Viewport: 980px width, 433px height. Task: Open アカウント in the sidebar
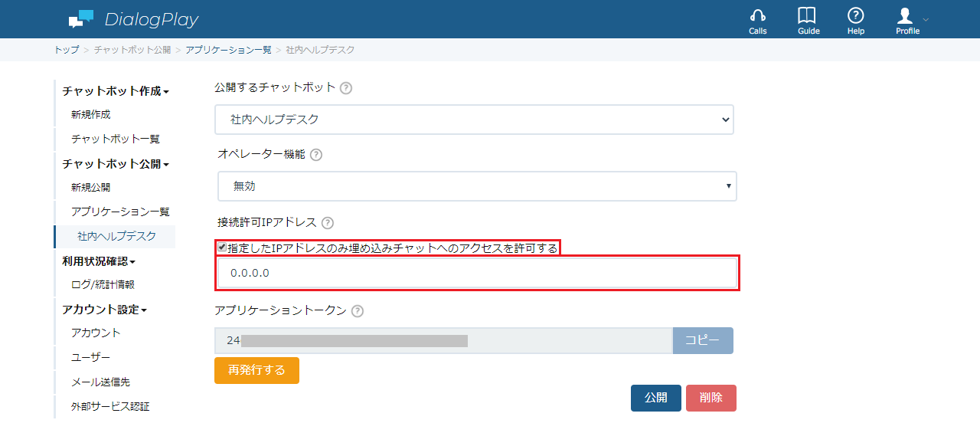click(x=96, y=333)
